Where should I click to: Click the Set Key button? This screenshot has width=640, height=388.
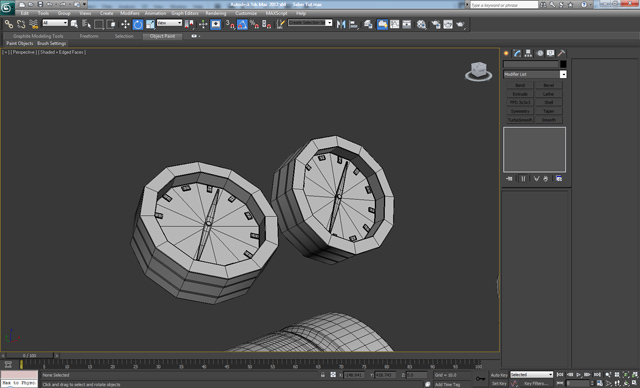click(x=499, y=384)
